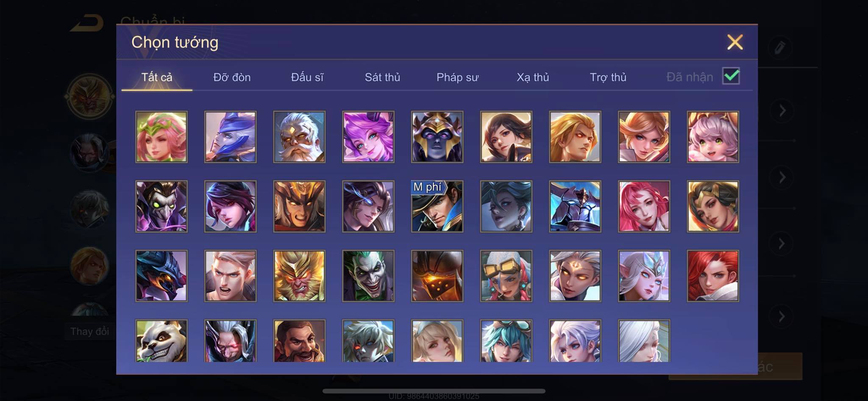Choose the panda hero portrait
Screen dimensions: 868x401
161,341
